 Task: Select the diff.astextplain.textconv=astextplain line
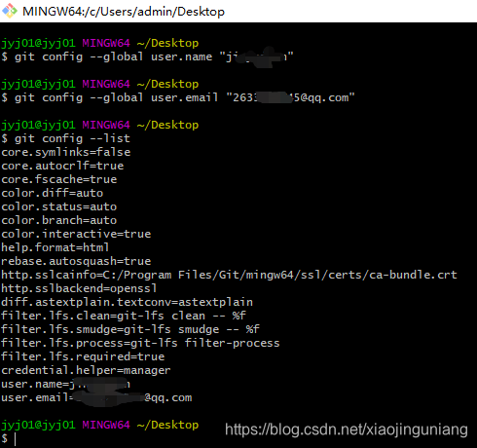(127, 302)
